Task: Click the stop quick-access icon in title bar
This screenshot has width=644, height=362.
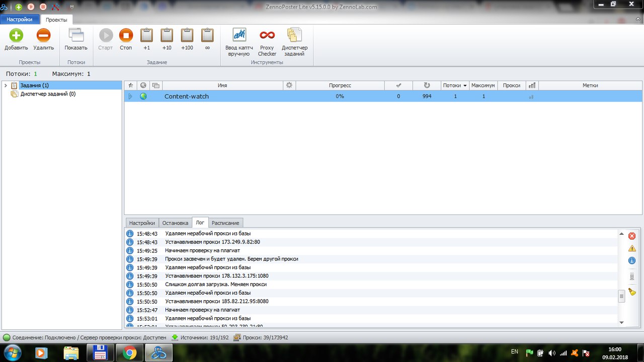Action: pos(43,7)
